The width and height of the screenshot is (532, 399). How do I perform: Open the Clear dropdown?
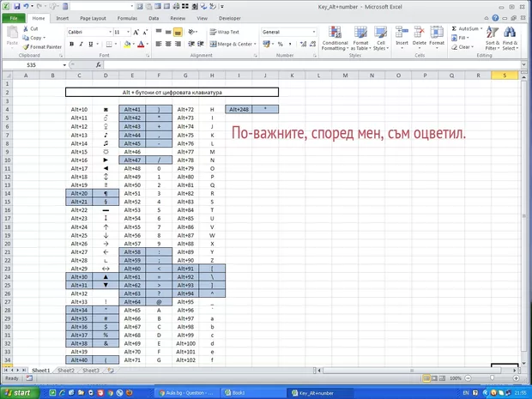[x=462, y=47]
